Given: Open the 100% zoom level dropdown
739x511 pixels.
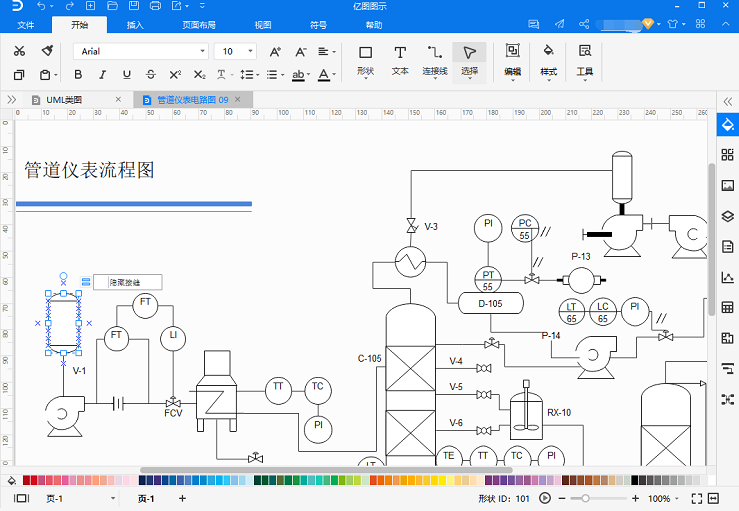Looking at the screenshot, I should 663,498.
